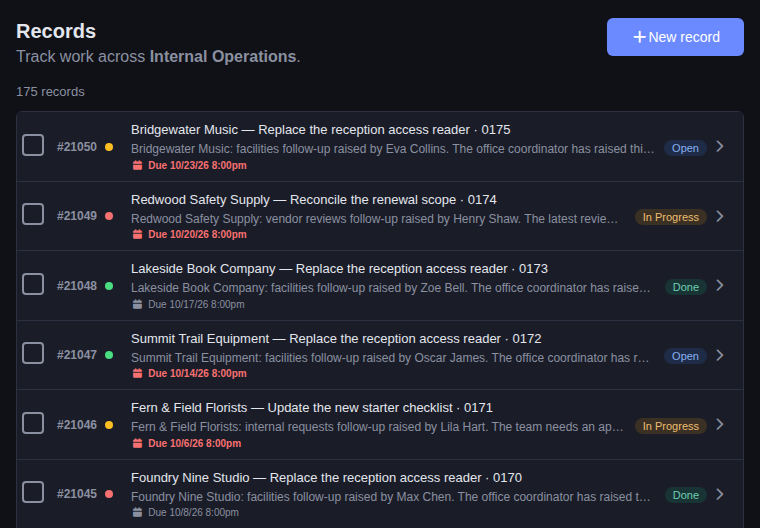
Task: Open the Foundry Nine Studio row chevron
Action: [x=720, y=495]
